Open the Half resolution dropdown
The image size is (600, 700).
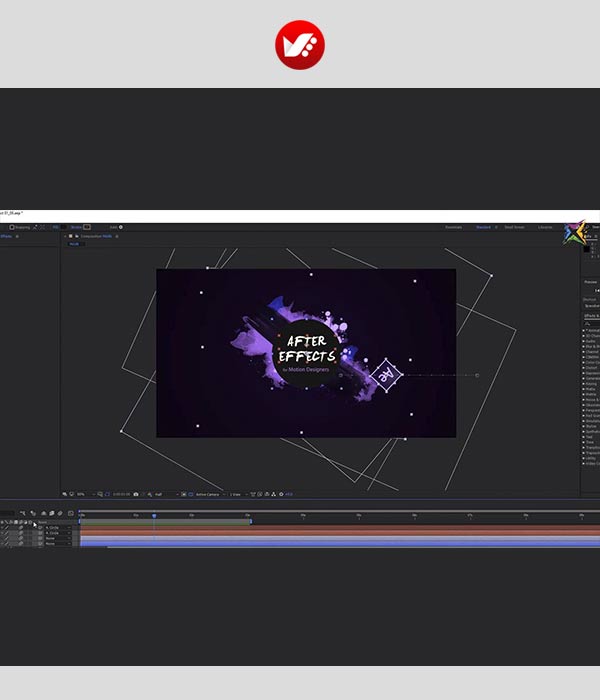pyautogui.click(x=167, y=494)
